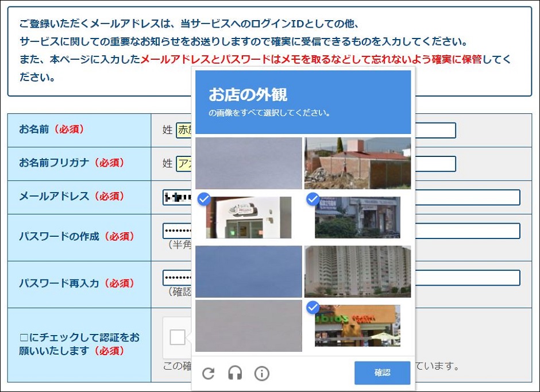Select the middle-left empty sky tile
Screen dimensions: 540x392
pos(249,271)
